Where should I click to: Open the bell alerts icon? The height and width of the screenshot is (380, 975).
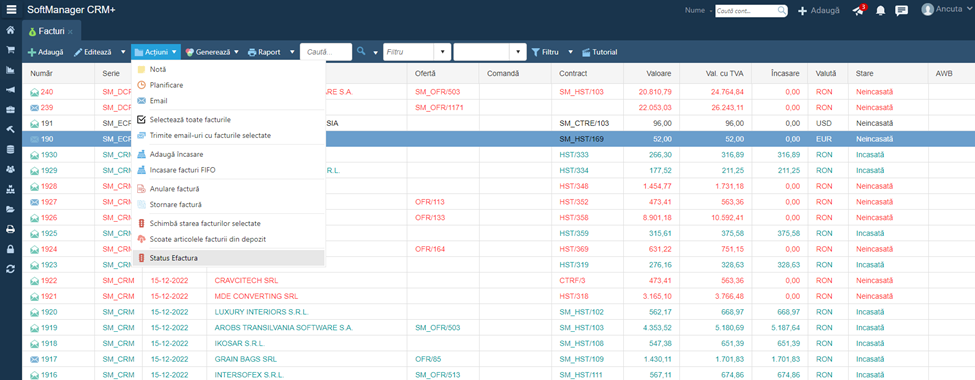(x=880, y=11)
